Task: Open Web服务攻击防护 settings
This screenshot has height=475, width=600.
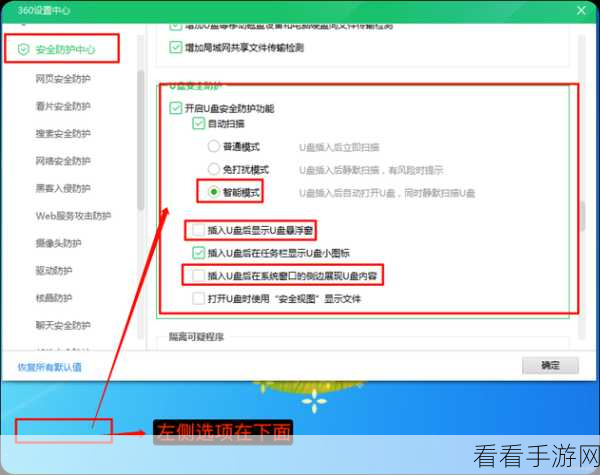Action: click(x=73, y=215)
